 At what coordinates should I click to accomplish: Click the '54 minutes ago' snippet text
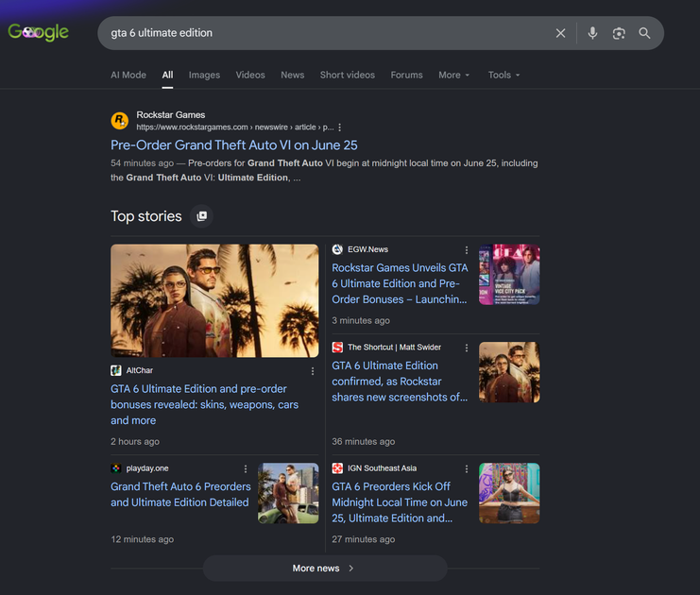pyautogui.click(x=142, y=163)
